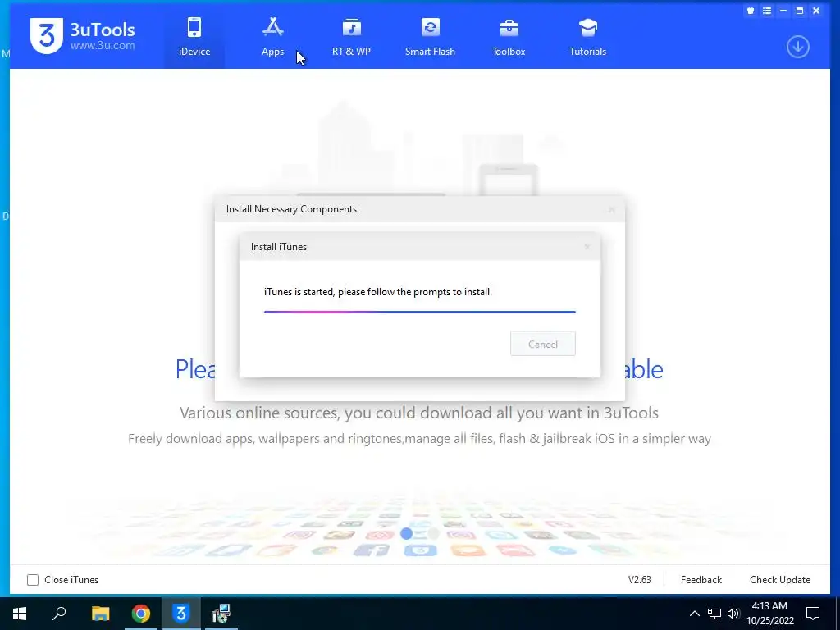Open the Feedback link
This screenshot has width=840, height=630.
coord(701,580)
